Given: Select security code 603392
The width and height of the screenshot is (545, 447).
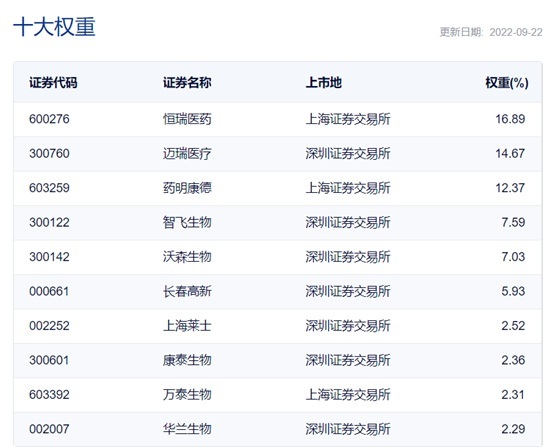Looking at the screenshot, I should [49, 395].
